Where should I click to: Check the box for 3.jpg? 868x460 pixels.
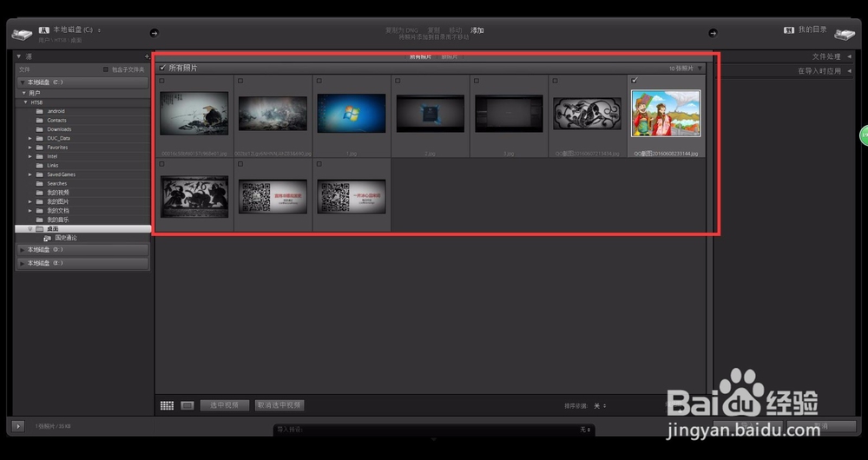click(x=476, y=81)
